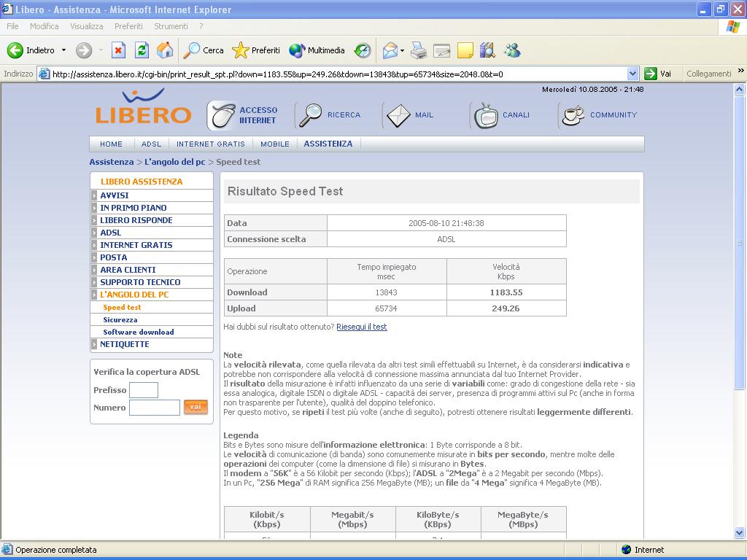This screenshot has height=560, width=747.
Task: Open History clock icon in toolbar
Action: coord(363,50)
